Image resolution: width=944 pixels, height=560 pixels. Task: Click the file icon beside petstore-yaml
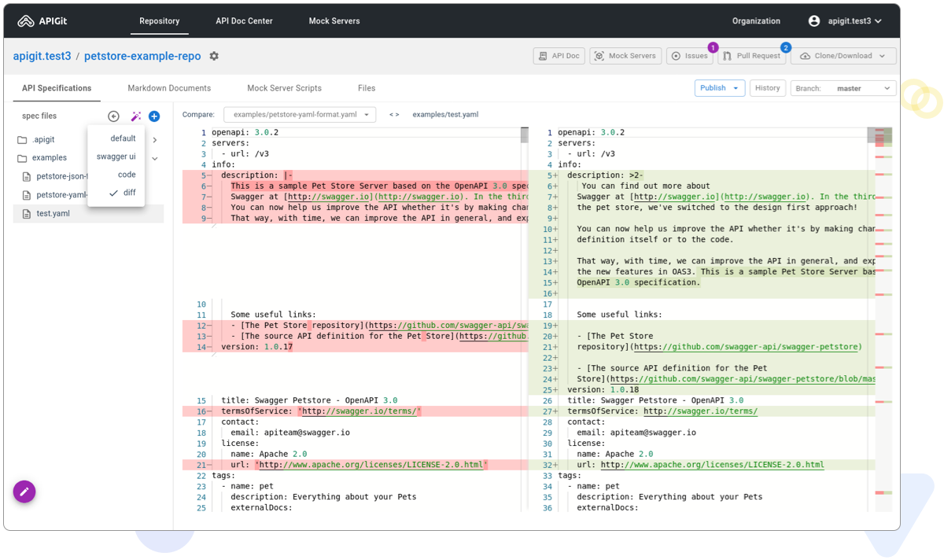pyautogui.click(x=27, y=195)
